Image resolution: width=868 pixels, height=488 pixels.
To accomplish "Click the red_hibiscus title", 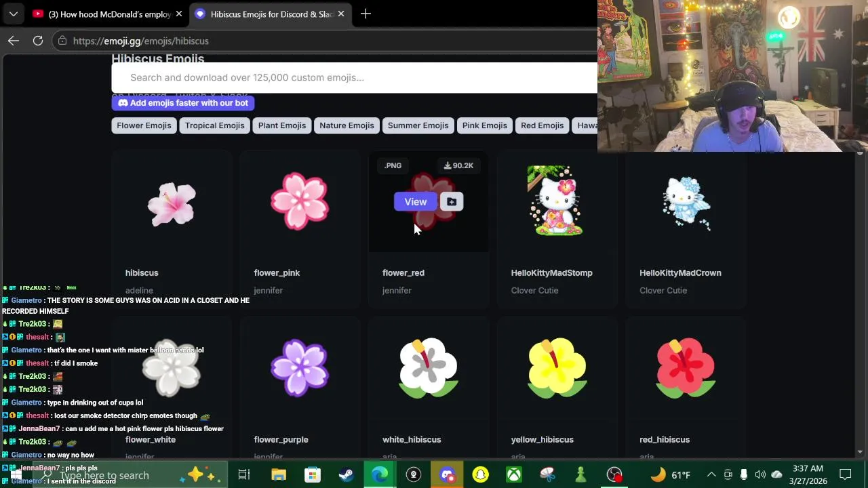I will click(665, 439).
